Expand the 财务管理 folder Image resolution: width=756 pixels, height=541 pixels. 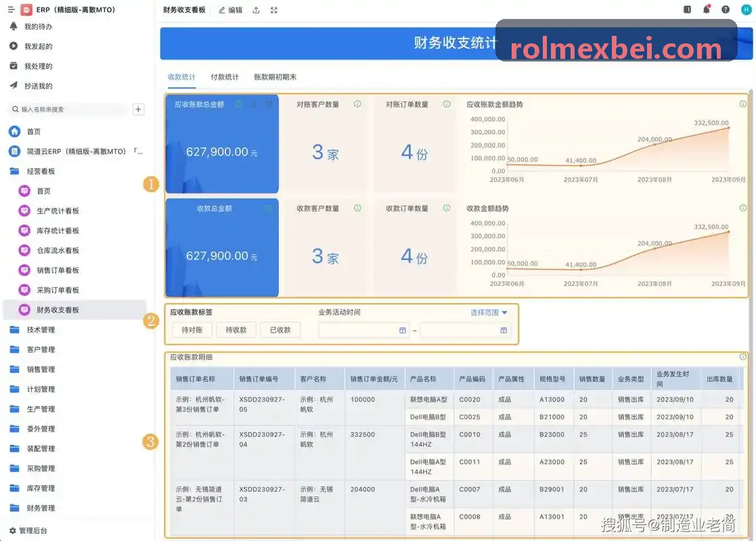[41, 508]
